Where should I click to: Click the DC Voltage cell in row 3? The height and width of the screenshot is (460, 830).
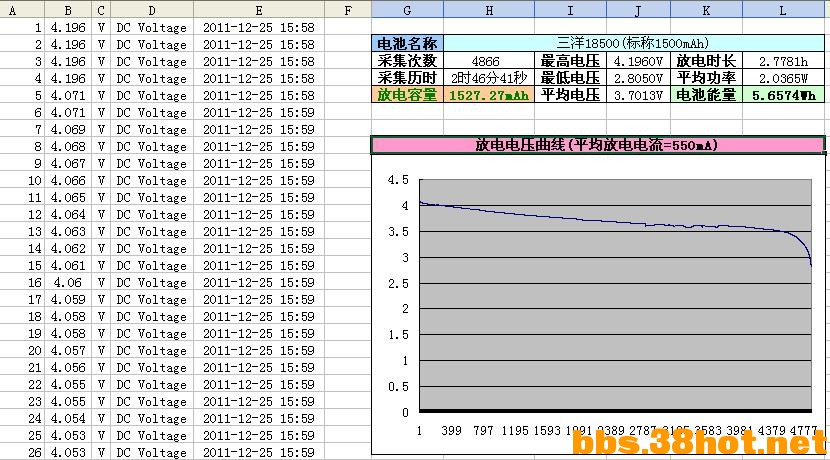tap(152, 61)
